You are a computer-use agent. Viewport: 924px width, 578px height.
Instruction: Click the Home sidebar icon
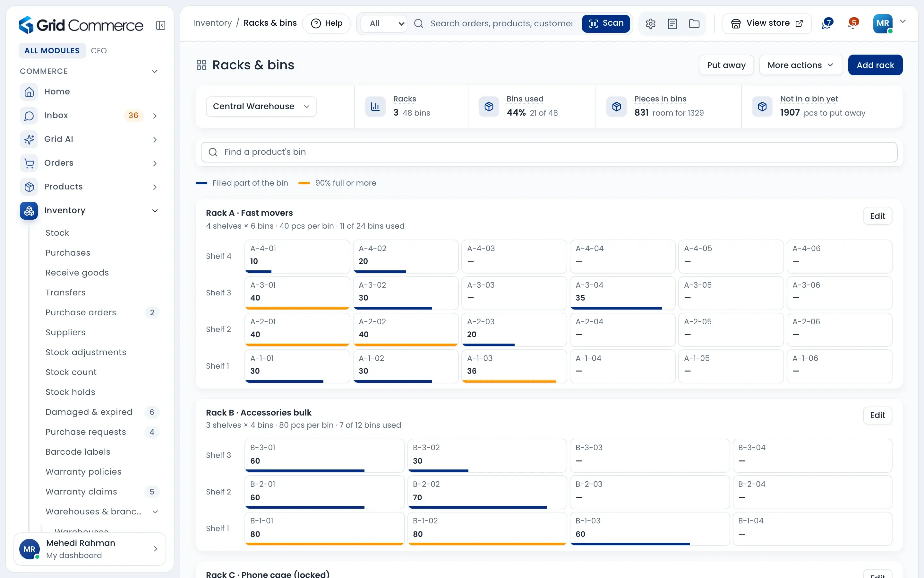tap(29, 92)
